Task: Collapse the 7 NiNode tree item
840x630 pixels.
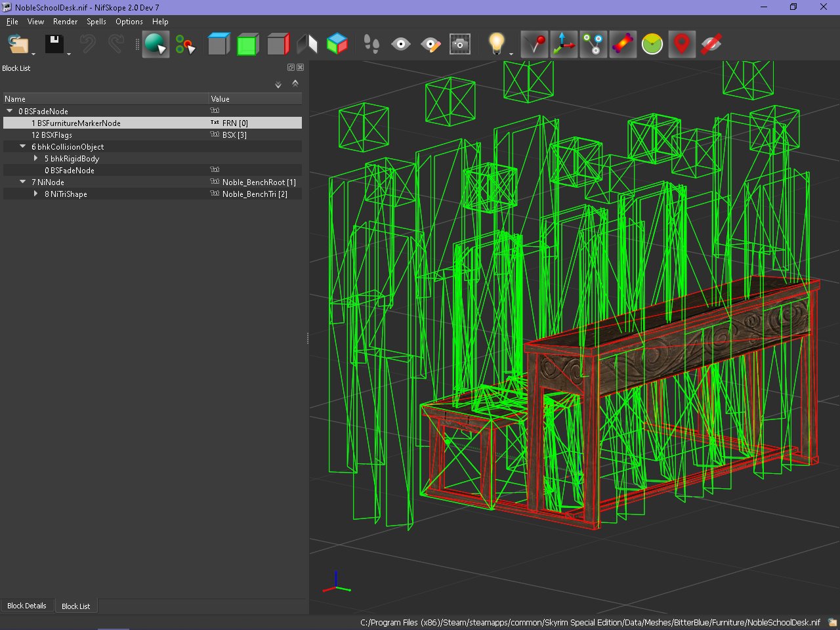Action: pyautogui.click(x=23, y=182)
